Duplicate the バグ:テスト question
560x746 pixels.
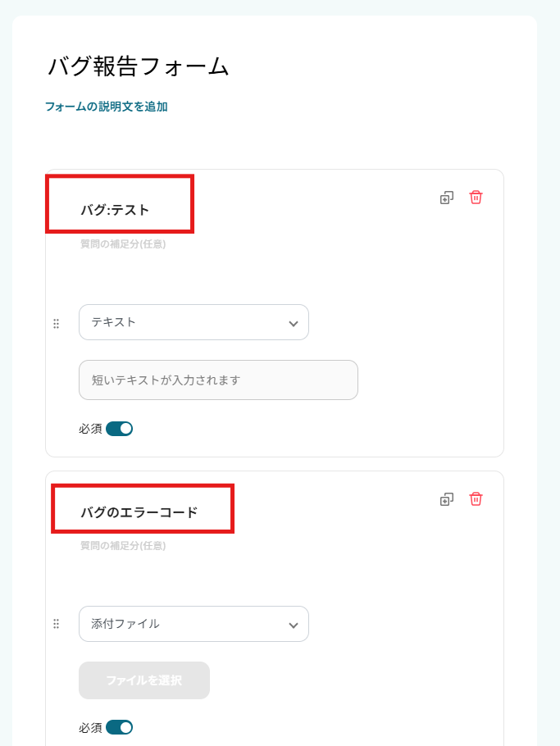pyautogui.click(x=446, y=198)
